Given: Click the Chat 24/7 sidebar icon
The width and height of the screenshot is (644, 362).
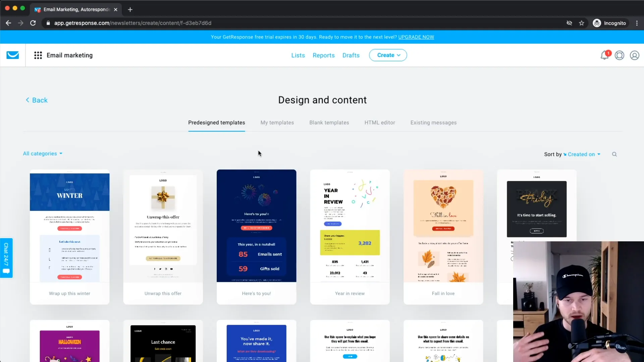Looking at the screenshot, I should coord(7,258).
